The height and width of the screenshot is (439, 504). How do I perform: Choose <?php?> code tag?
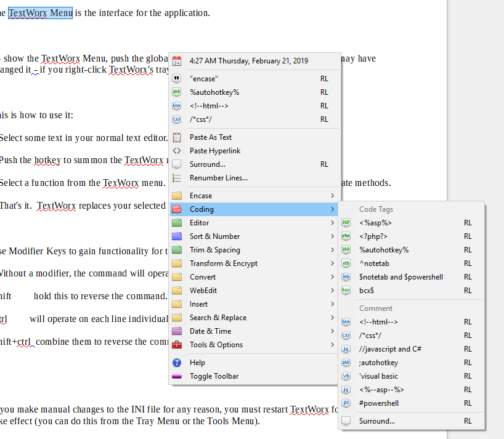[x=412, y=236]
